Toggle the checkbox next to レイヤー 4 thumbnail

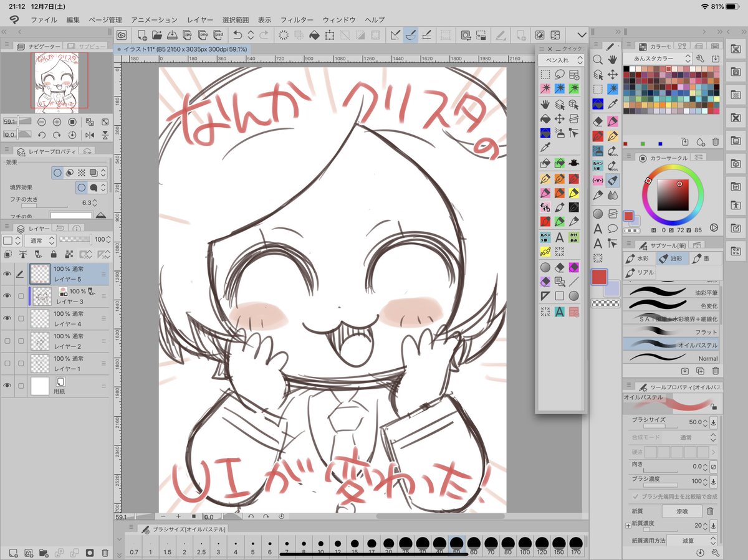click(x=21, y=318)
